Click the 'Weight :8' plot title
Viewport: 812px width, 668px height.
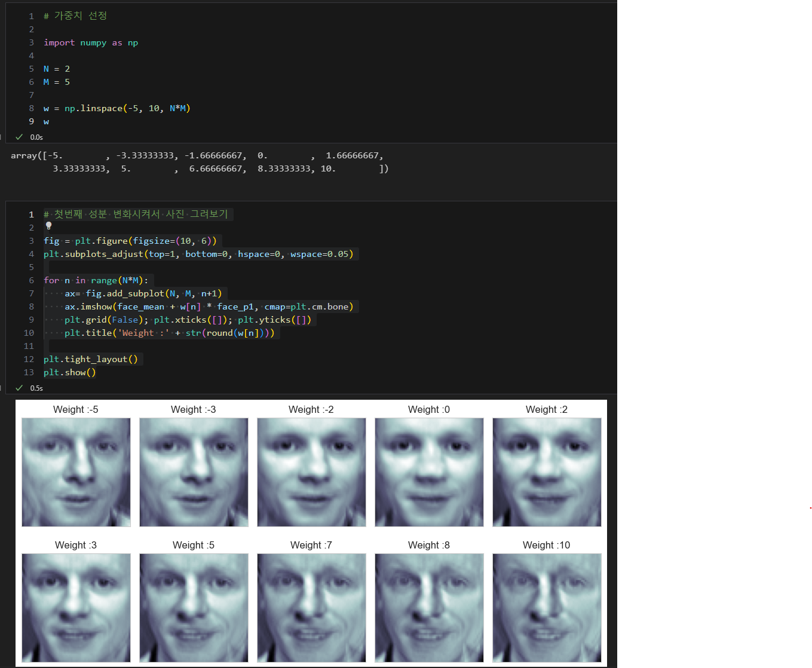click(429, 545)
